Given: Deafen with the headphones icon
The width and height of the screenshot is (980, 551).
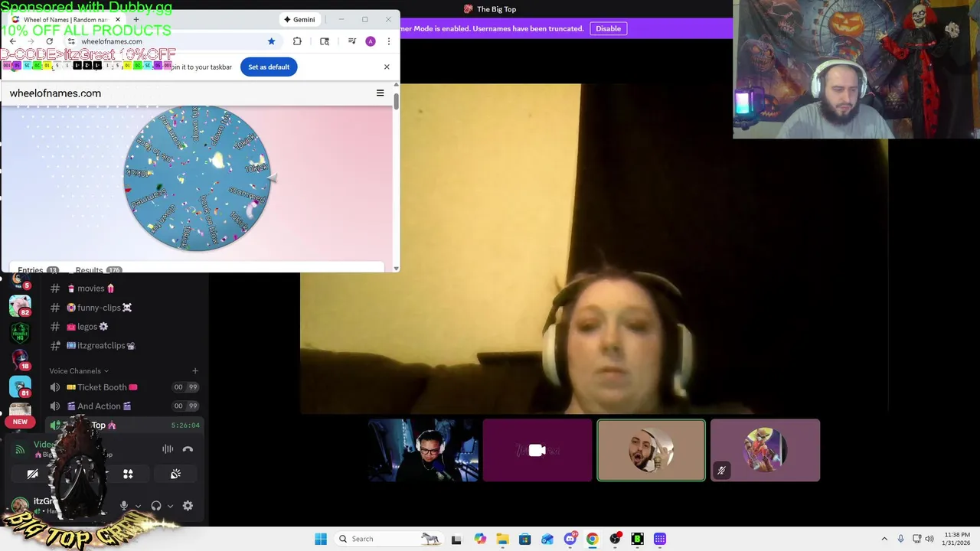Looking at the screenshot, I should [156, 506].
